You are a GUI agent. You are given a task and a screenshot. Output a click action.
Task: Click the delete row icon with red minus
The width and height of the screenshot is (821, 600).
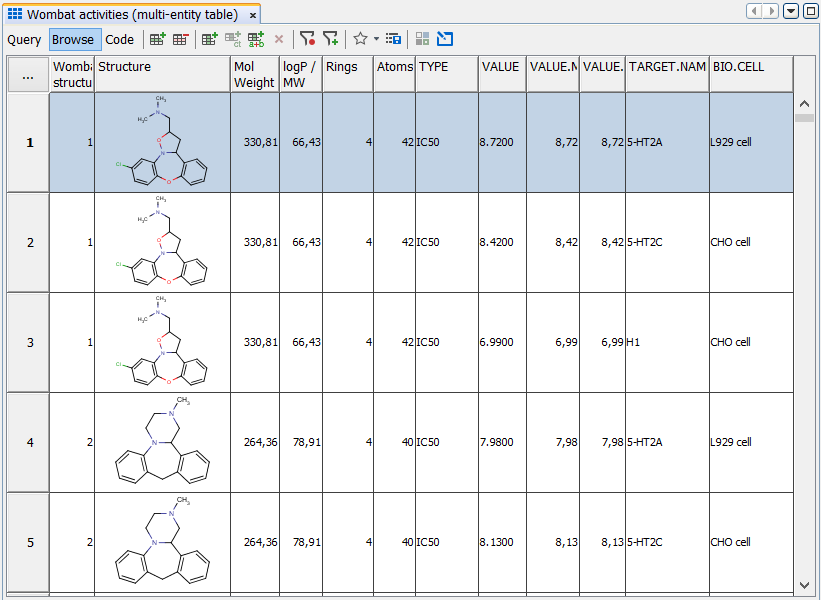pos(180,40)
